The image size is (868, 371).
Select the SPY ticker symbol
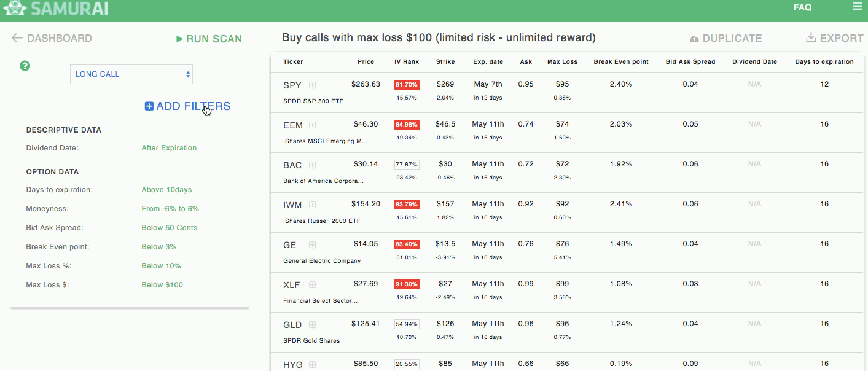pyautogui.click(x=292, y=85)
